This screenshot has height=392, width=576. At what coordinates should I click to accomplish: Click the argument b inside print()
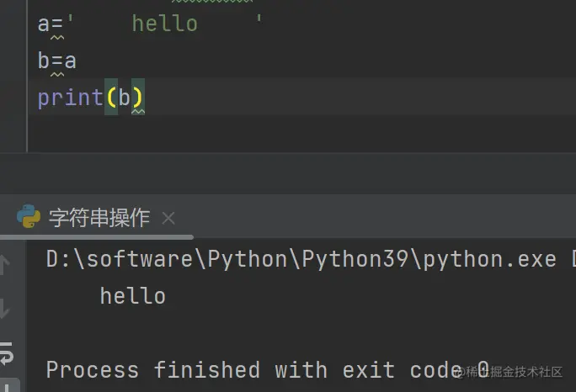point(125,98)
